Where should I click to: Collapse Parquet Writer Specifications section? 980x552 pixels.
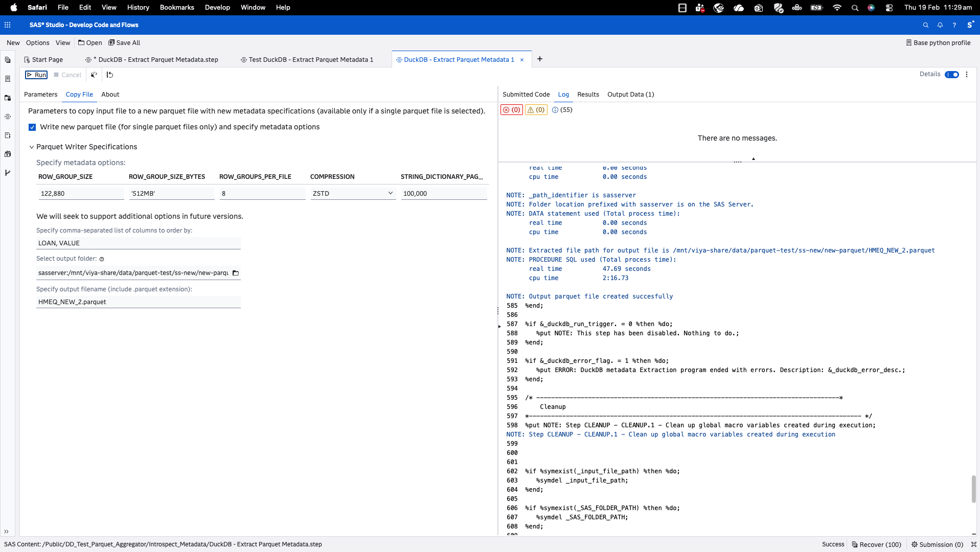coord(32,147)
